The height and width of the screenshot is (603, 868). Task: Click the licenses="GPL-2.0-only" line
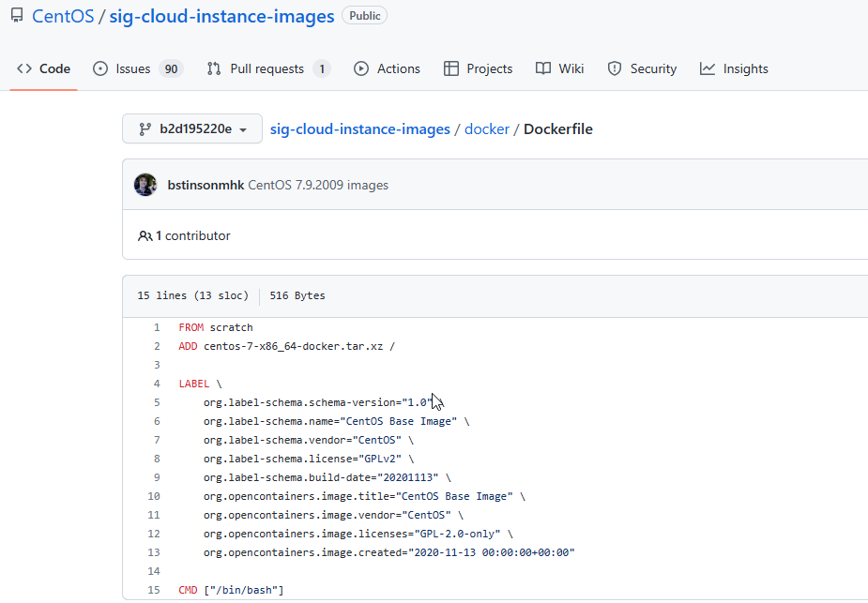pos(358,534)
